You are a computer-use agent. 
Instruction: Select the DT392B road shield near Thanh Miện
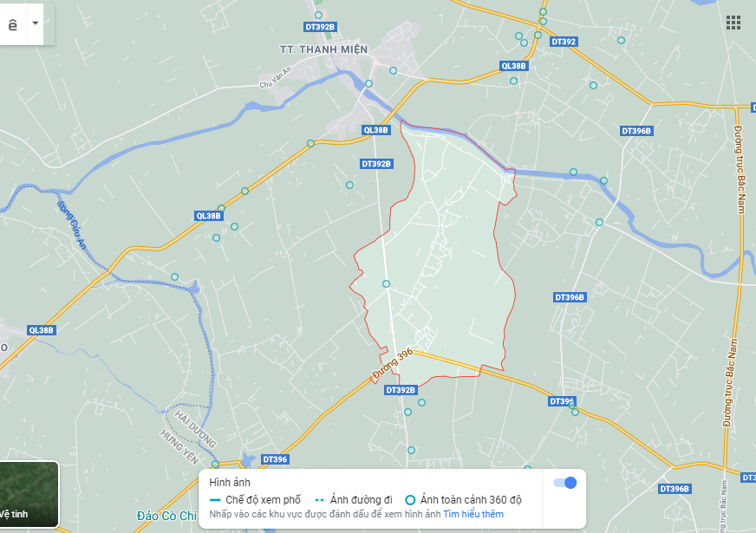click(x=320, y=27)
